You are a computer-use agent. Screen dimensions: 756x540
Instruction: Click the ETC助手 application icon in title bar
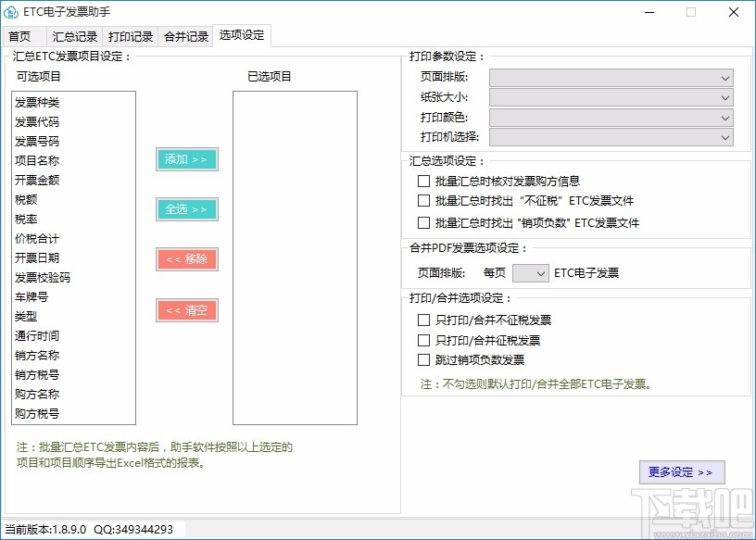click(x=13, y=12)
